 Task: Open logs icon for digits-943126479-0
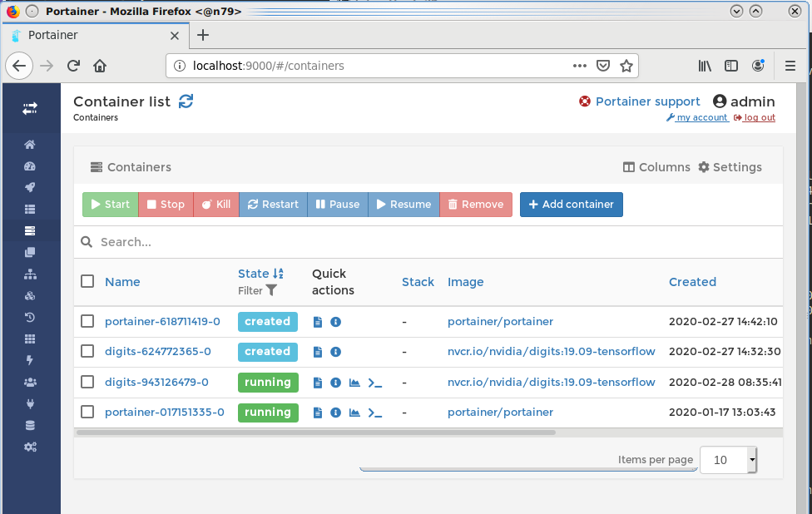pos(318,383)
